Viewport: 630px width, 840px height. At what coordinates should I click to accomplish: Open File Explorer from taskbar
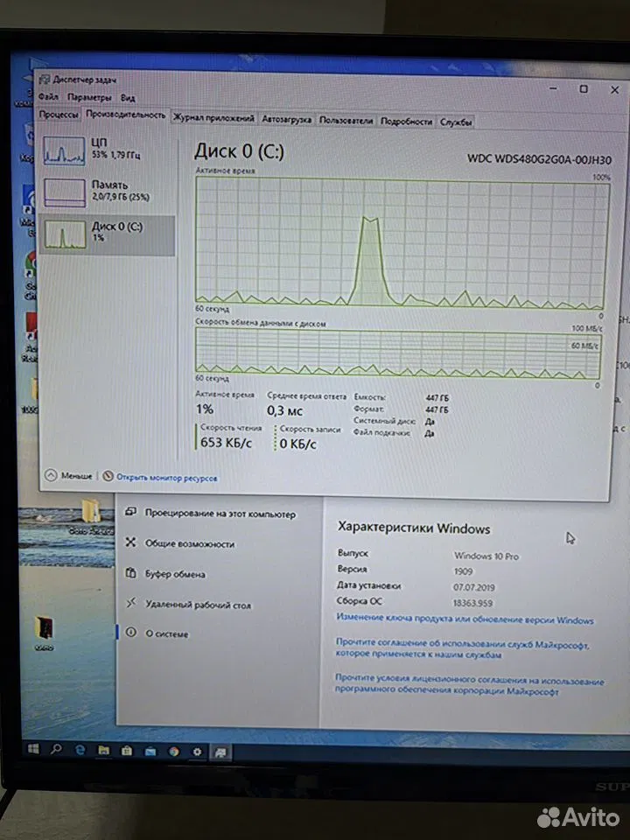tap(103, 751)
